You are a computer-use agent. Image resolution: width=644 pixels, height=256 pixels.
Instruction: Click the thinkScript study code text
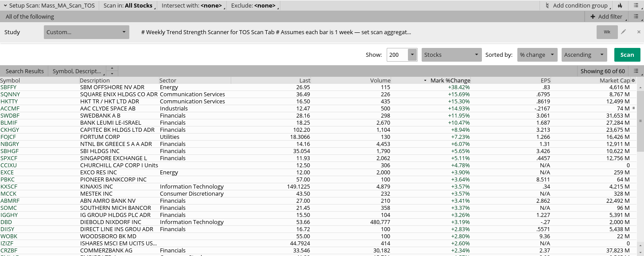click(276, 32)
